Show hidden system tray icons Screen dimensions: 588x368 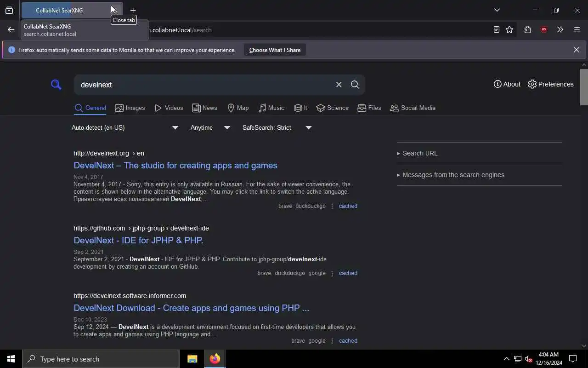coord(506,359)
